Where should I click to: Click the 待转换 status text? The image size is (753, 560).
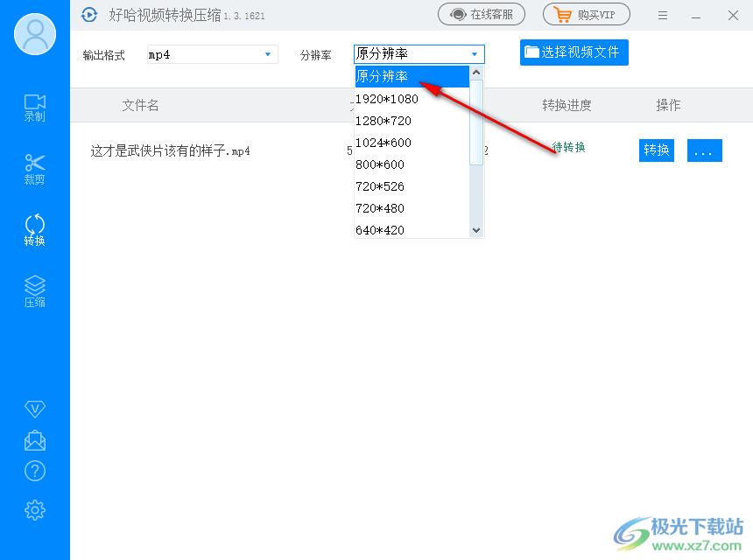click(x=569, y=147)
